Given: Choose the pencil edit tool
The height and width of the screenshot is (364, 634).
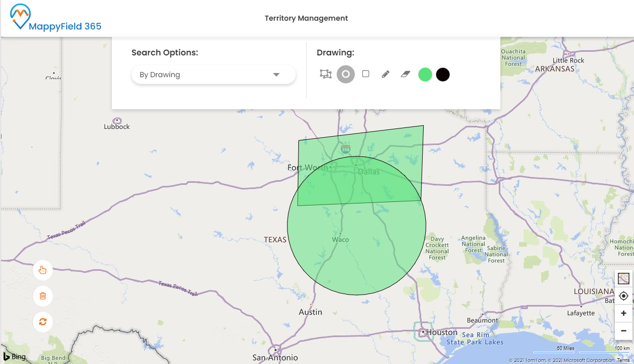Looking at the screenshot, I should [x=385, y=75].
